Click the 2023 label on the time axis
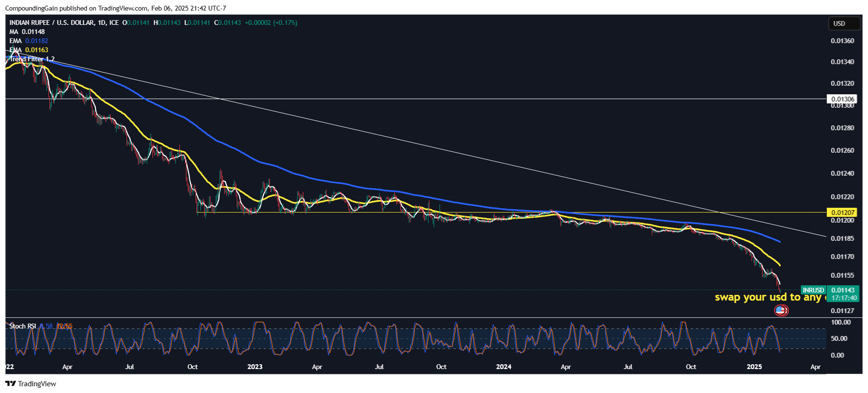The height and width of the screenshot is (393, 868). click(255, 367)
